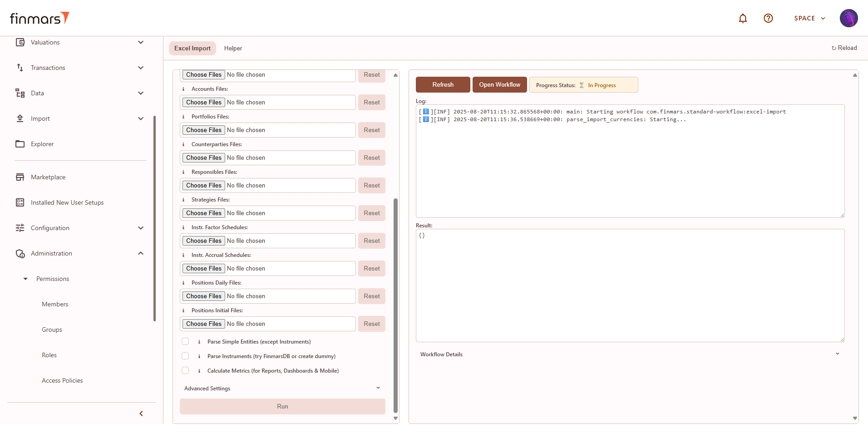
Task: Click info icon beside Calculate Metrics
Action: (x=199, y=371)
